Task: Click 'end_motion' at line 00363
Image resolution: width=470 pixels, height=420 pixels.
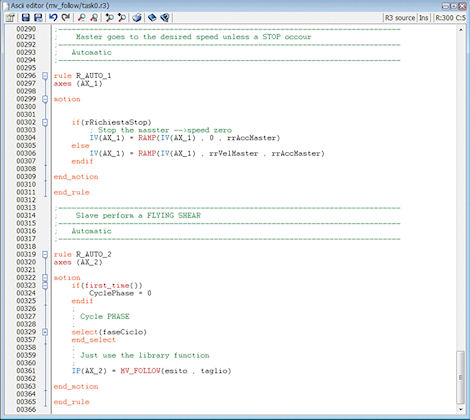Action: pos(76,387)
